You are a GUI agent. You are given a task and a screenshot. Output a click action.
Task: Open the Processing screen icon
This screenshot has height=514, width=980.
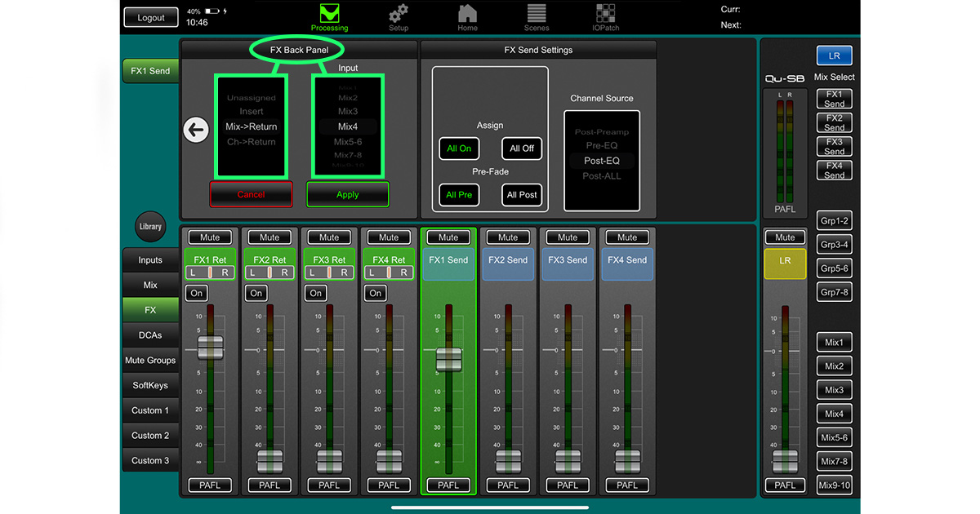329,17
